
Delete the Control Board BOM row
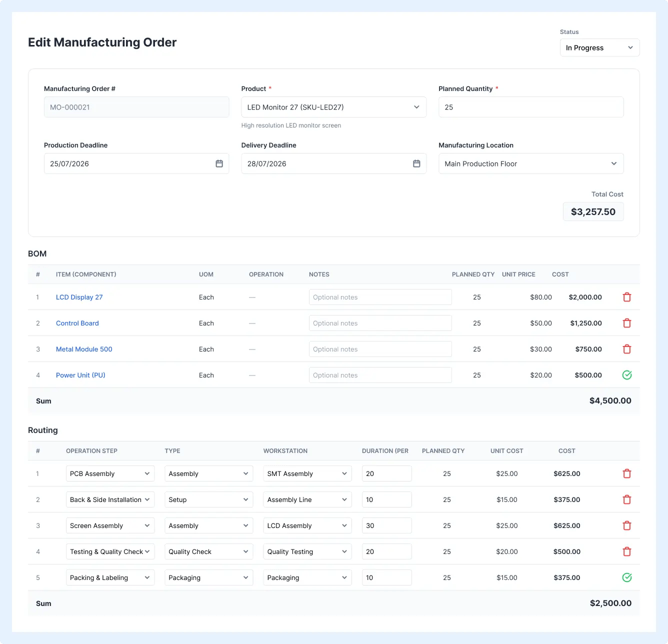tap(626, 323)
